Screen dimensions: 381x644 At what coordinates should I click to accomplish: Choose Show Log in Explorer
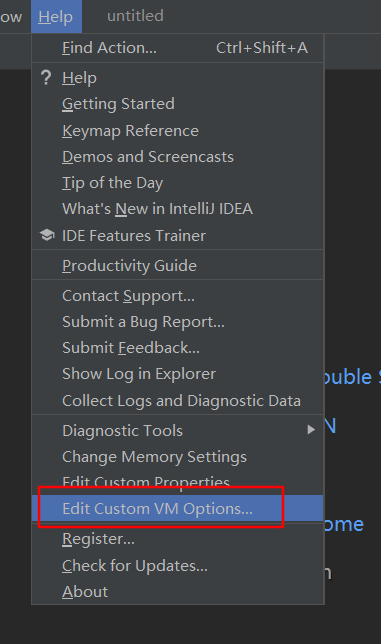178,374
